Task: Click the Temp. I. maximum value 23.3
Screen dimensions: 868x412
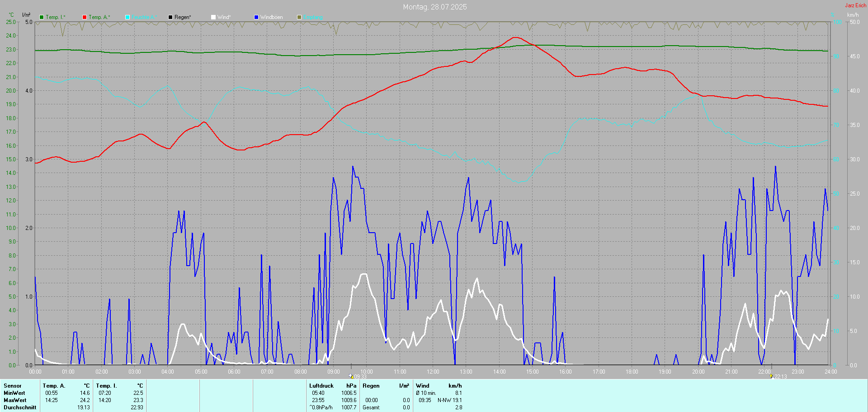Action: (x=138, y=400)
